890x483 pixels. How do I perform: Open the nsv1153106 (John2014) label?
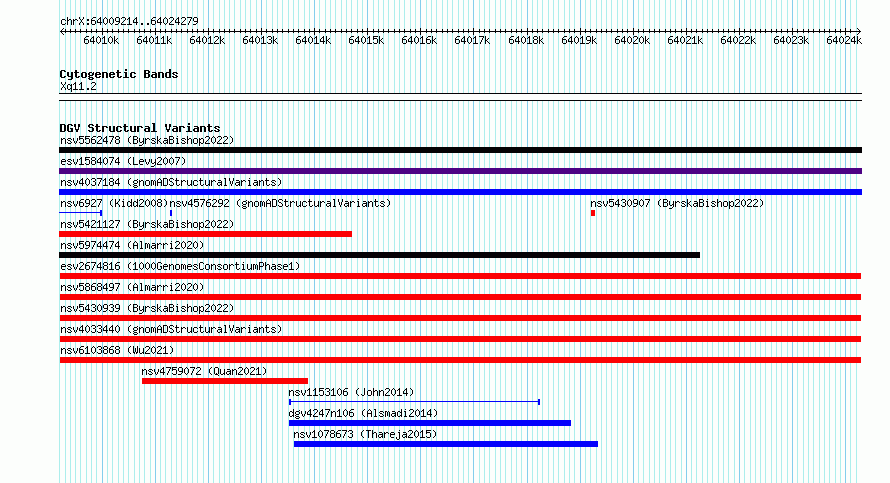[351, 392]
